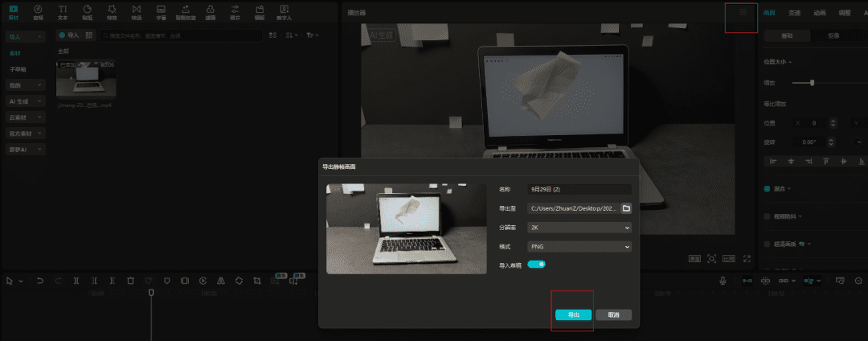
Task: Click the folder icon to browse export path
Action: (x=626, y=208)
